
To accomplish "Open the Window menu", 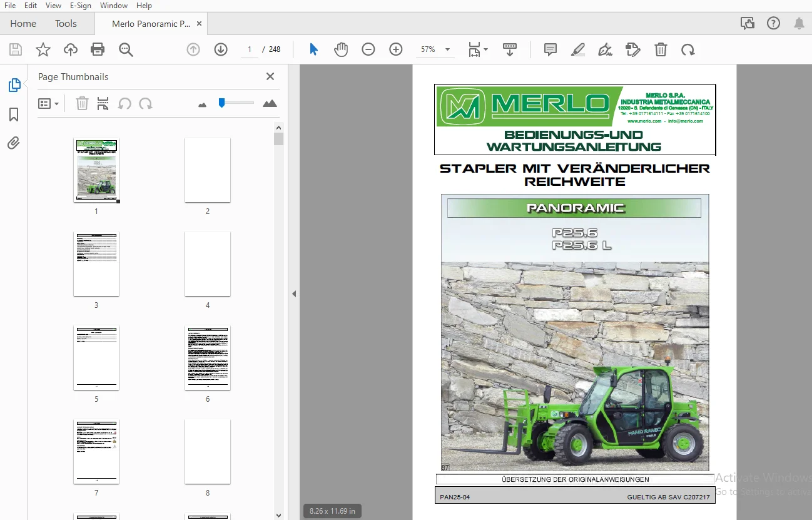I will click(114, 6).
